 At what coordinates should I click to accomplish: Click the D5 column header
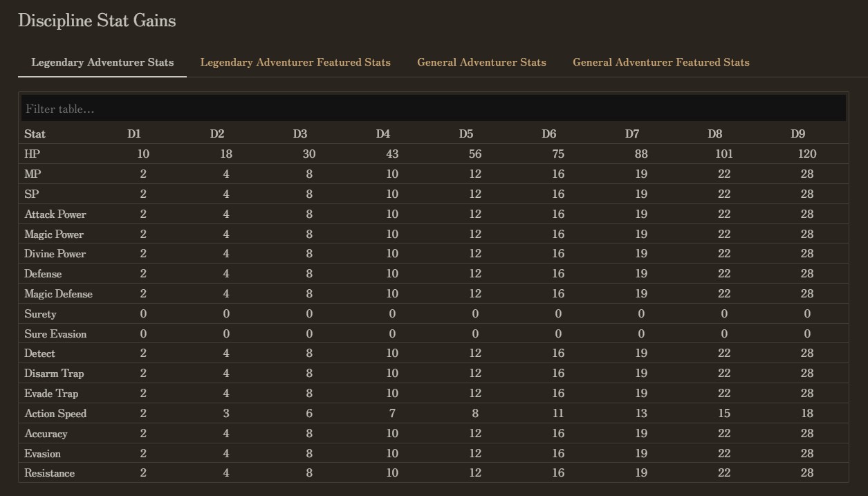(466, 134)
